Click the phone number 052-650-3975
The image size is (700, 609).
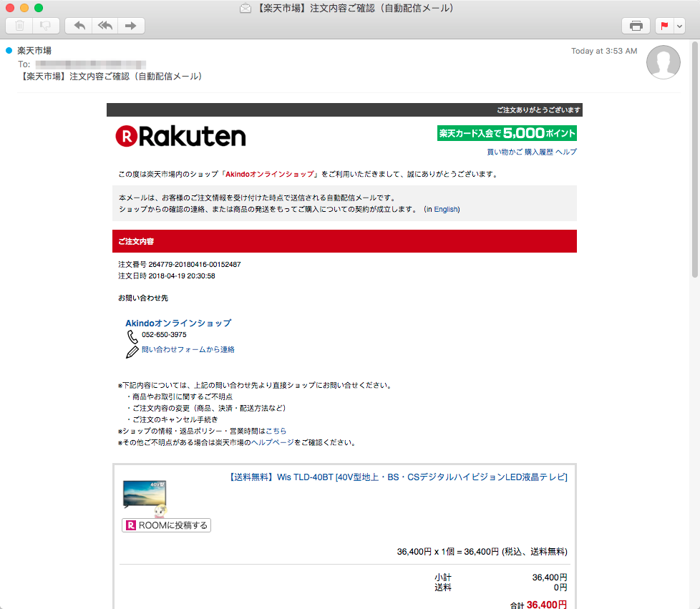point(165,334)
